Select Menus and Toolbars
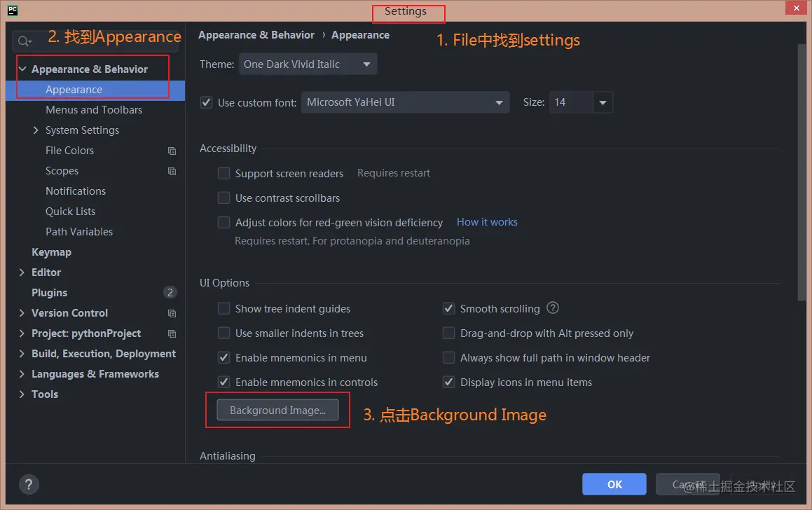Screen dimensions: 812x510 point(95,110)
